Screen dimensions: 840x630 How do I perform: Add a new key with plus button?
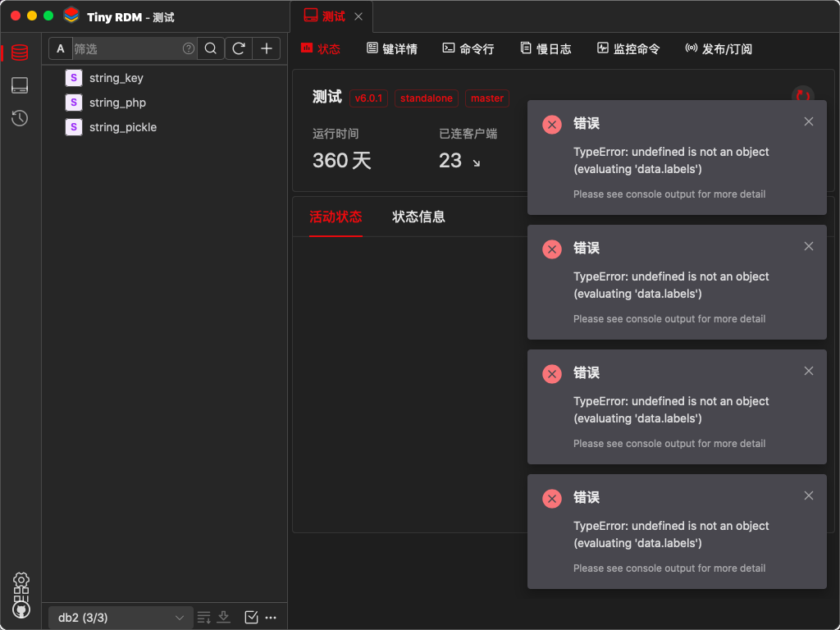267,48
